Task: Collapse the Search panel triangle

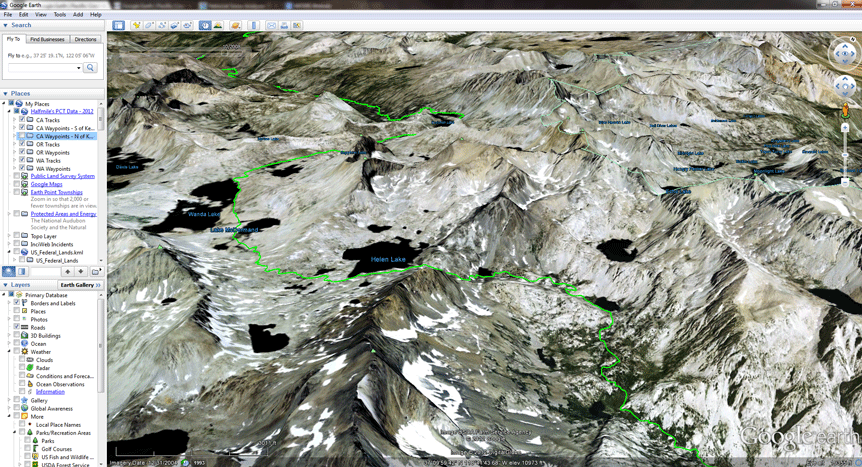Action: coord(5,25)
